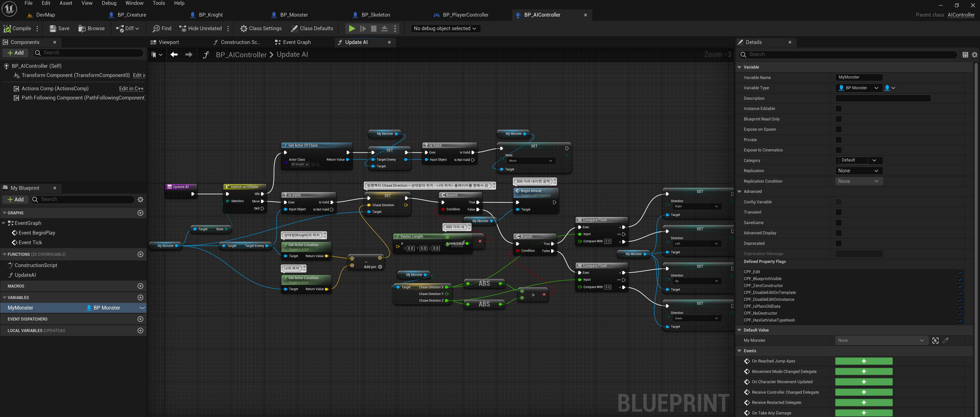
Task: Add On Reached Jump Apex event
Action: pos(863,361)
